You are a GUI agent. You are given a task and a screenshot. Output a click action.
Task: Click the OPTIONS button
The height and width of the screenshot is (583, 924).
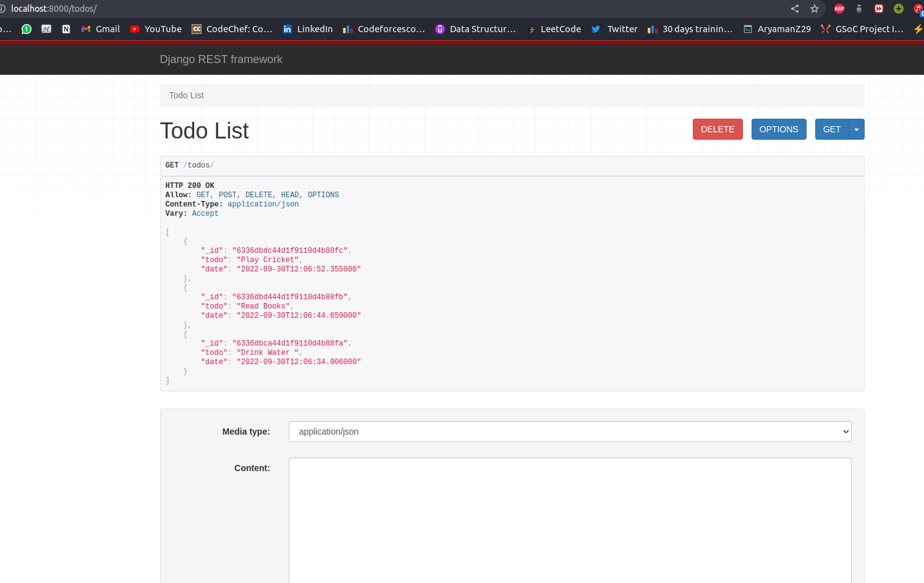[x=779, y=129]
